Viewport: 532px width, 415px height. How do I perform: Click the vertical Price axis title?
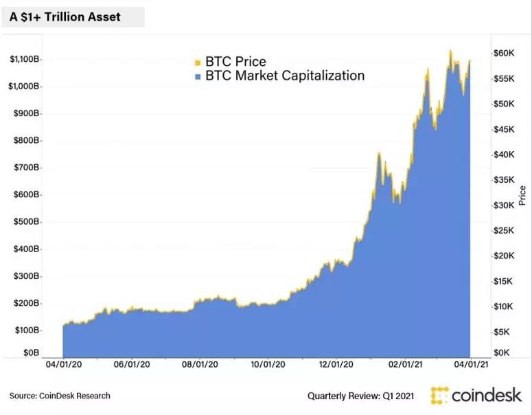click(522, 195)
